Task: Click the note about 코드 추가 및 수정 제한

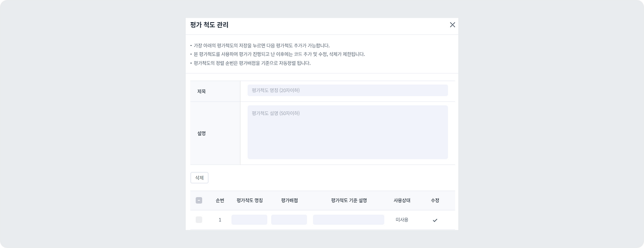Action: [x=278, y=54]
